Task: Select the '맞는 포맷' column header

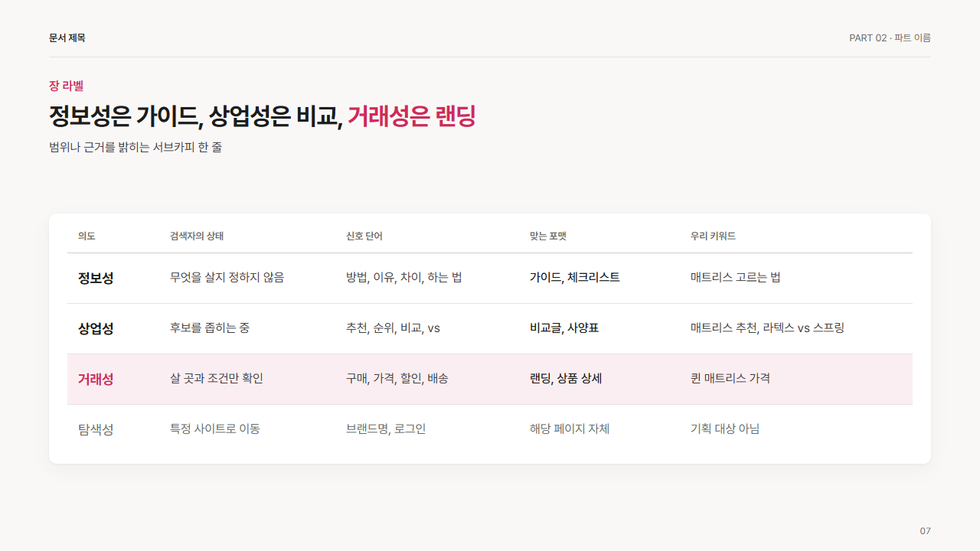Action: [x=547, y=236]
